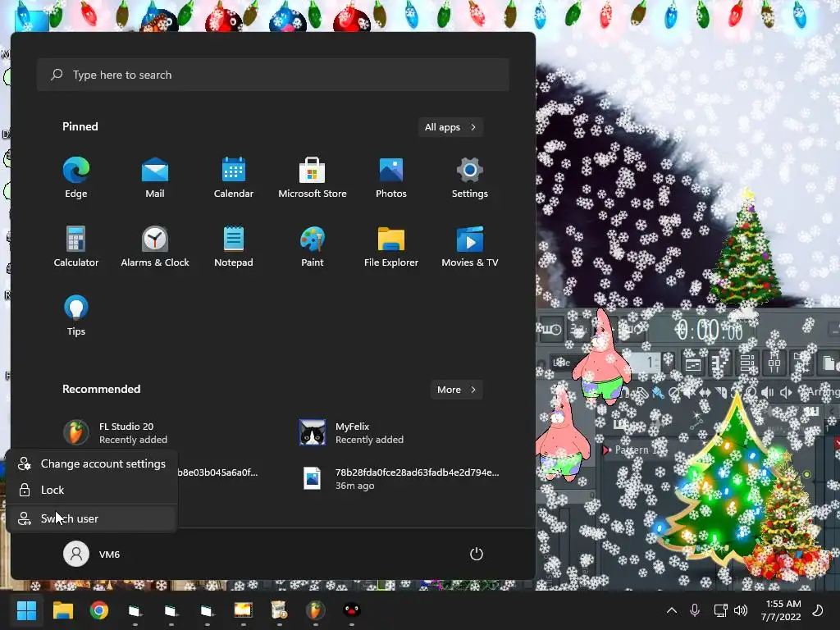Toggle the microphone icon in system tray
The height and width of the screenshot is (630, 840).
click(695, 610)
